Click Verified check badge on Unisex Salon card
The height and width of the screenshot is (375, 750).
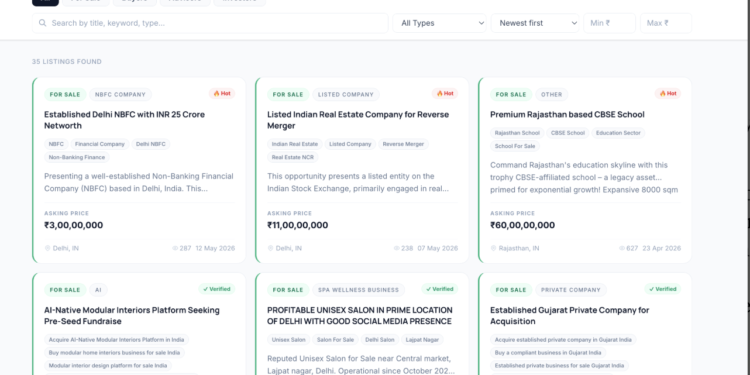(x=440, y=289)
